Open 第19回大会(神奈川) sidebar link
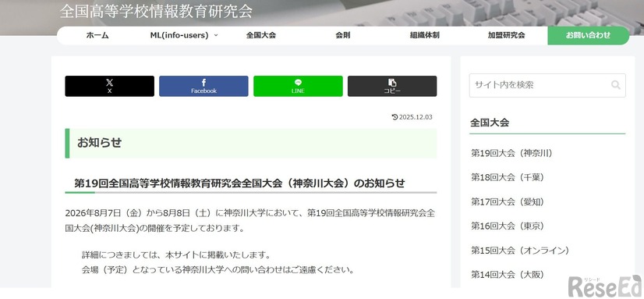 [x=511, y=154]
